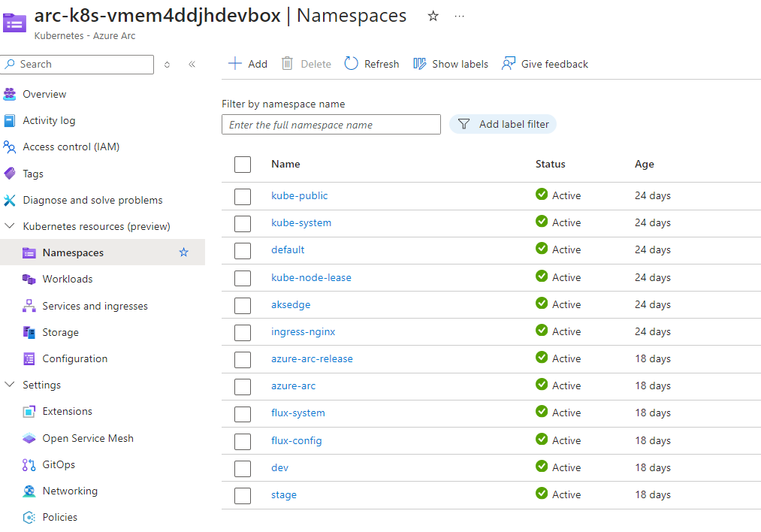Click the Show labels tag icon
Screen dimensions: 761x532
pyautogui.click(x=419, y=64)
